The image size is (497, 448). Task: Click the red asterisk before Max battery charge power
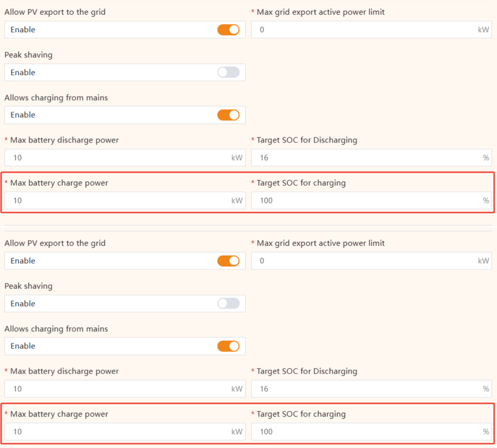click(x=6, y=183)
